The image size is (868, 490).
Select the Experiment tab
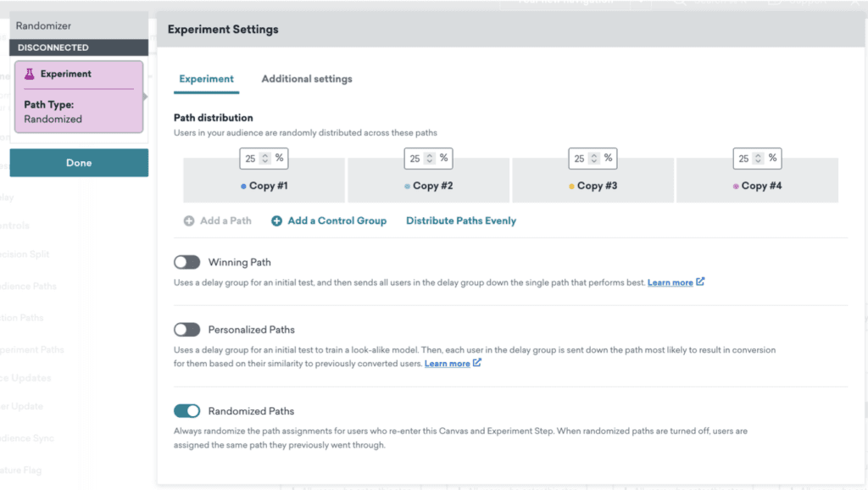pyautogui.click(x=206, y=79)
